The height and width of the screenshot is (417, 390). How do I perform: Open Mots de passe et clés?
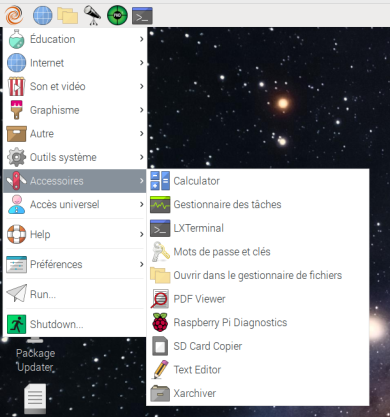tap(258, 252)
